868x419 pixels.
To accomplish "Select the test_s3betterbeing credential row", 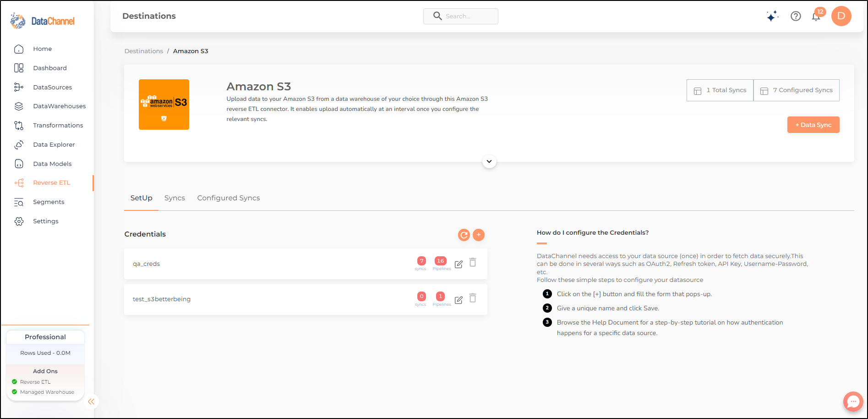I will click(306, 299).
